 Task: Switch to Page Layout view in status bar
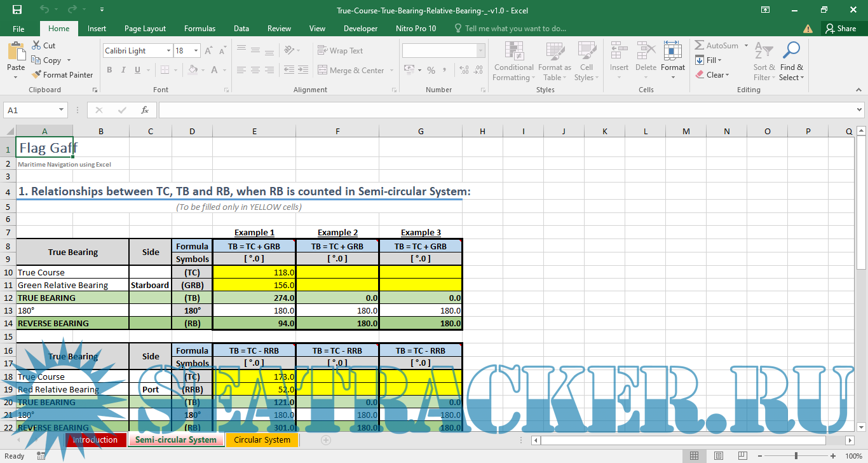[x=718, y=456]
